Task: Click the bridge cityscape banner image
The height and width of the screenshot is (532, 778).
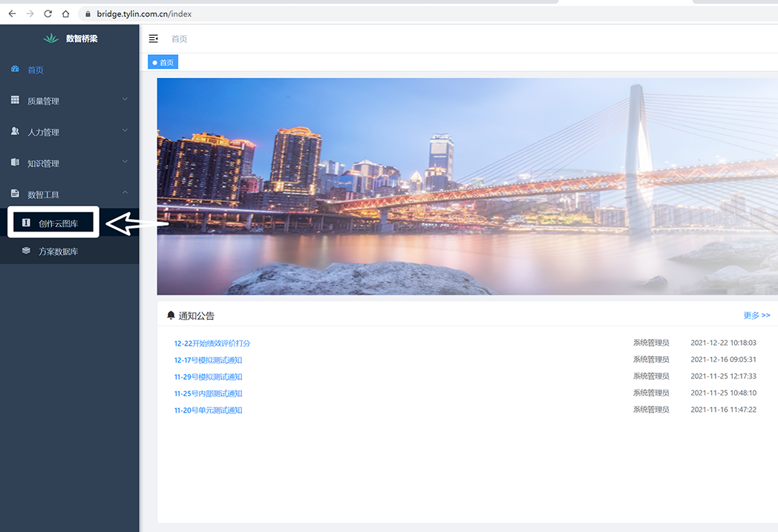Action: tap(468, 186)
